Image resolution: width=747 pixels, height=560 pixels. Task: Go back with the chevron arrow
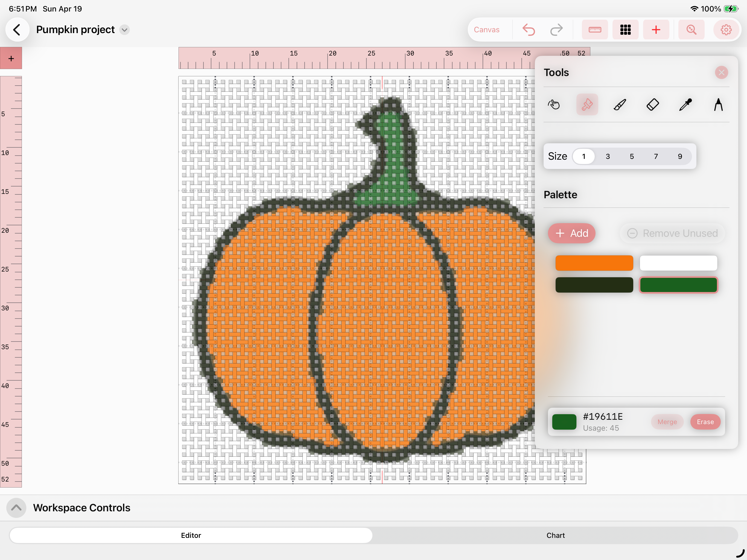(x=17, y=30)
